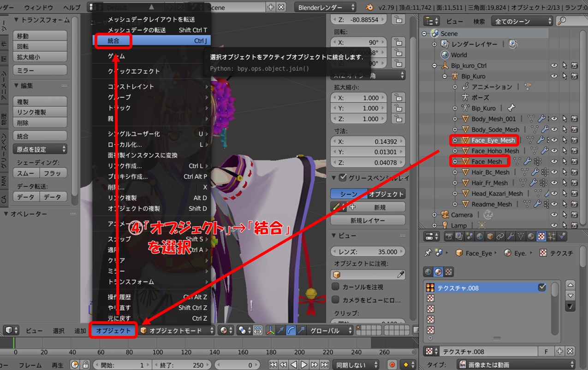
Task: Click the timeline record button
Action: point(392,365)
